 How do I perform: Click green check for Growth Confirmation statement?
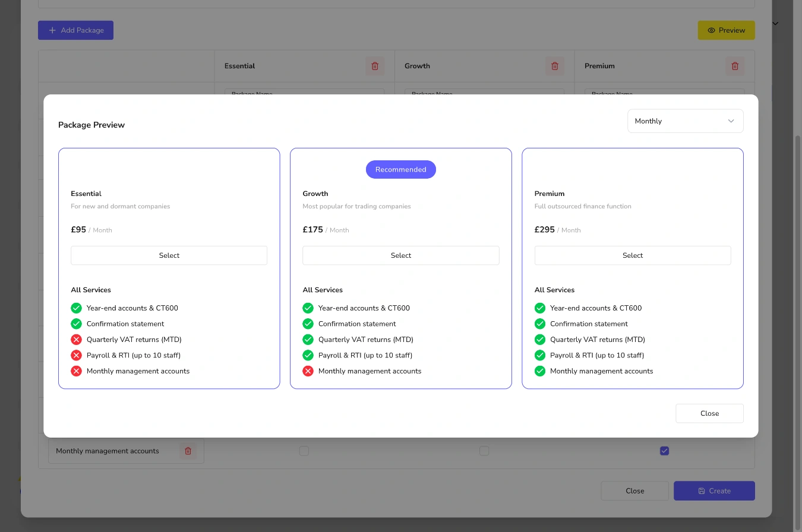(x=308, y=324)
